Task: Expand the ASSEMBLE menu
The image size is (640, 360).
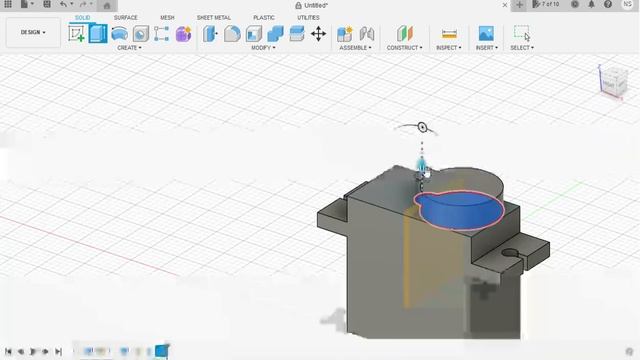Action: pos(355,48)
